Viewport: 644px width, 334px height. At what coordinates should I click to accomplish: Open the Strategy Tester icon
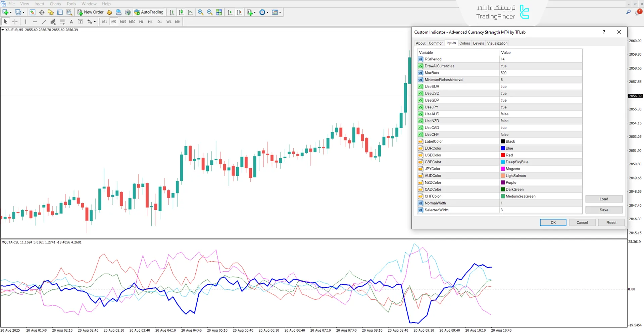click(x=69, y=12)
